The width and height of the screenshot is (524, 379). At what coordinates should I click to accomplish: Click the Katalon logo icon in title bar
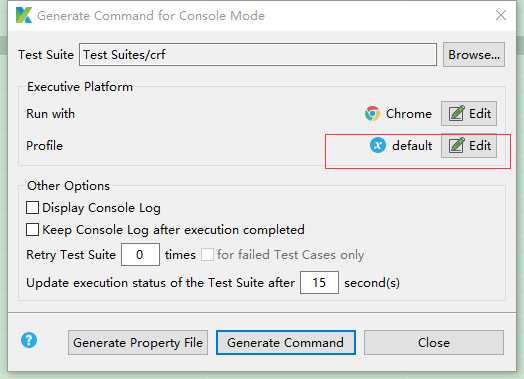point(24,15)
